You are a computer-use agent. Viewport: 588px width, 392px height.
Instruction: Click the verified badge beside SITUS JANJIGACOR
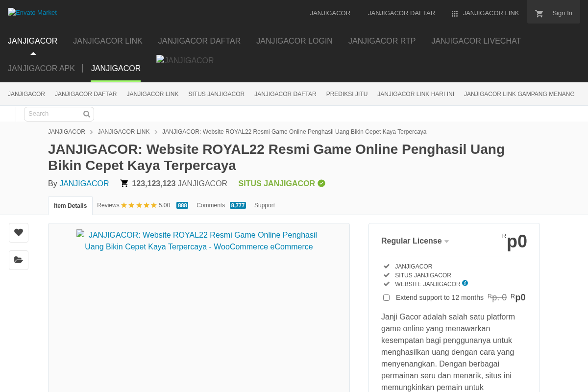(x=321, y=183)
